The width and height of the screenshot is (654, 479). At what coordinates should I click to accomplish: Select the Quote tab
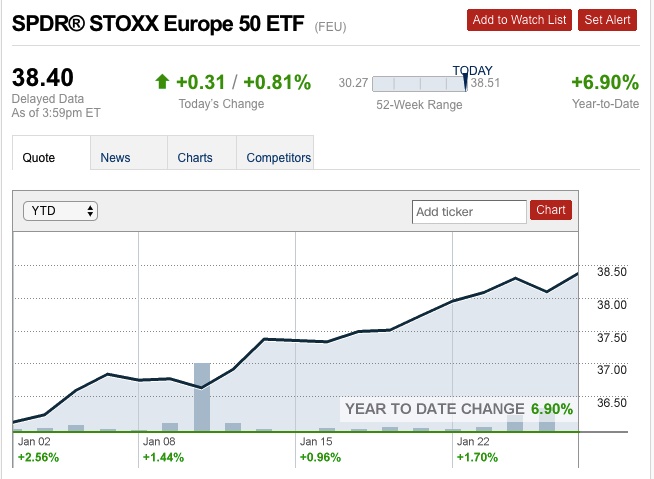(39, 157)
